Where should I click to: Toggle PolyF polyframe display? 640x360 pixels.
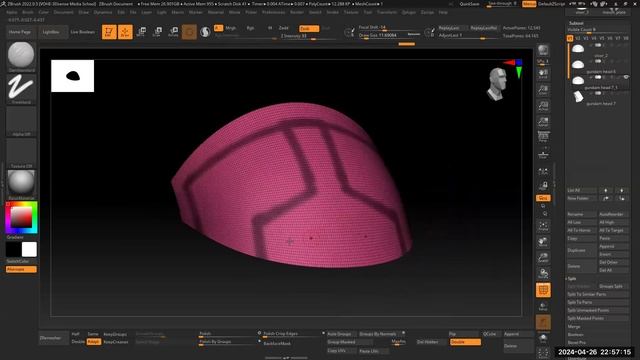click(543, 290)
